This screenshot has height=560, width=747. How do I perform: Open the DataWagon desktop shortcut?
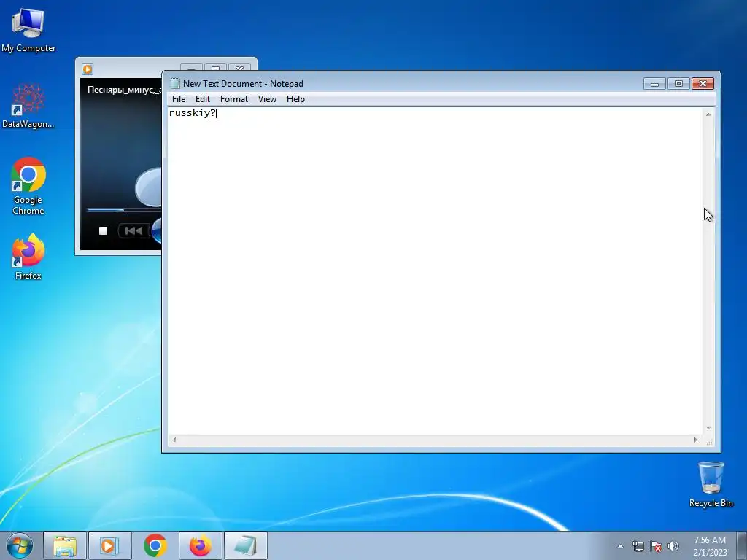[28, 106]
